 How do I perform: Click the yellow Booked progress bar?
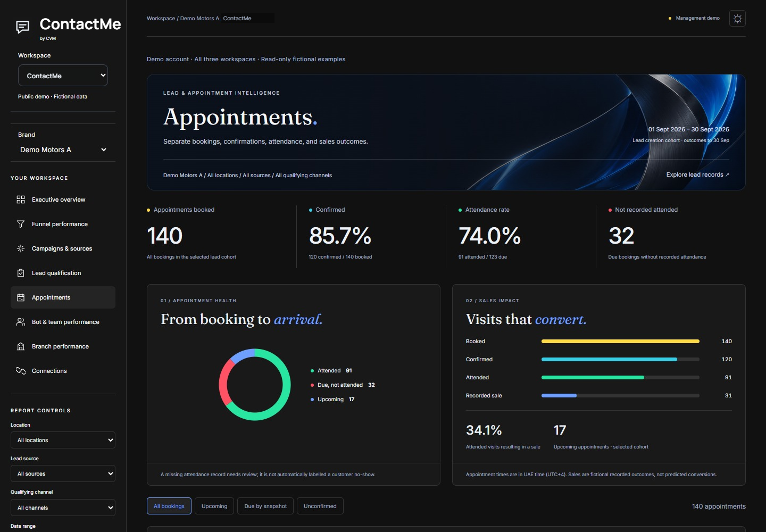coord(620,341)
